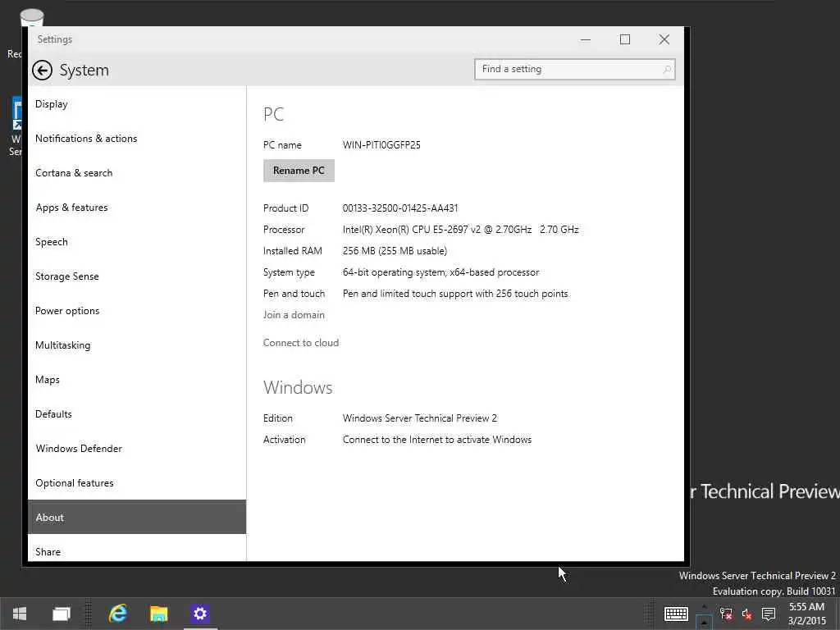Click the Join a domain link
840x630 pixels.
click(294, 315)
